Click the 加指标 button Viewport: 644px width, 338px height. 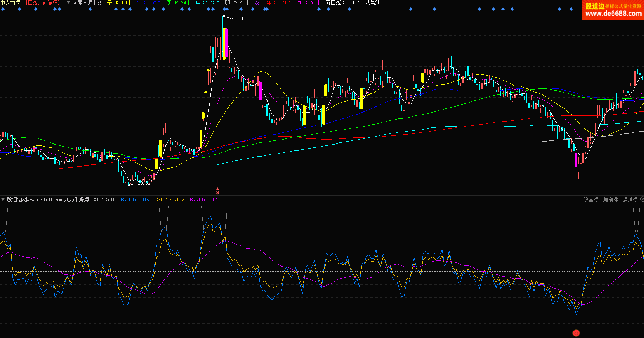pyautogui.click(x=610, y=199)
